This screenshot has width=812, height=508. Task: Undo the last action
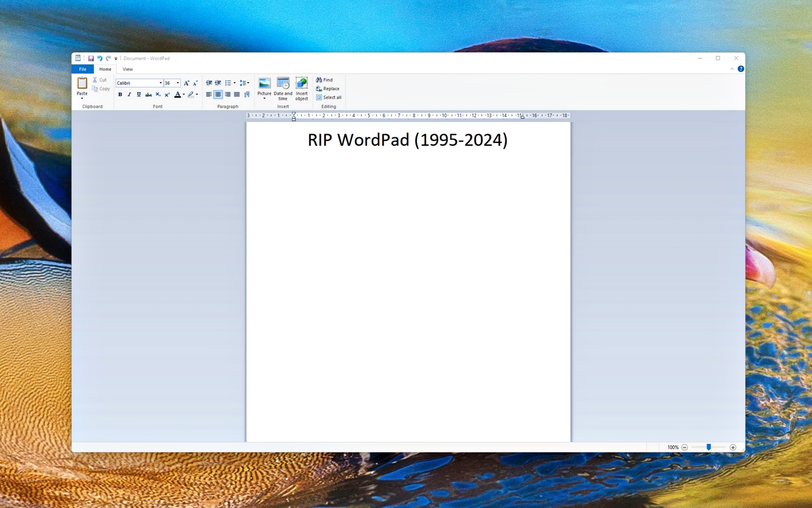click(100, 58)
